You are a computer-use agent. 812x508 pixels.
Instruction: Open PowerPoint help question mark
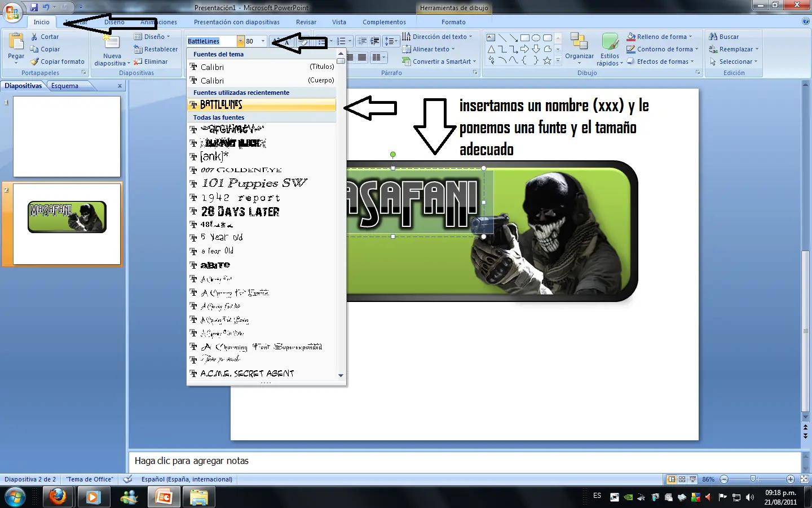coord(806,21)
